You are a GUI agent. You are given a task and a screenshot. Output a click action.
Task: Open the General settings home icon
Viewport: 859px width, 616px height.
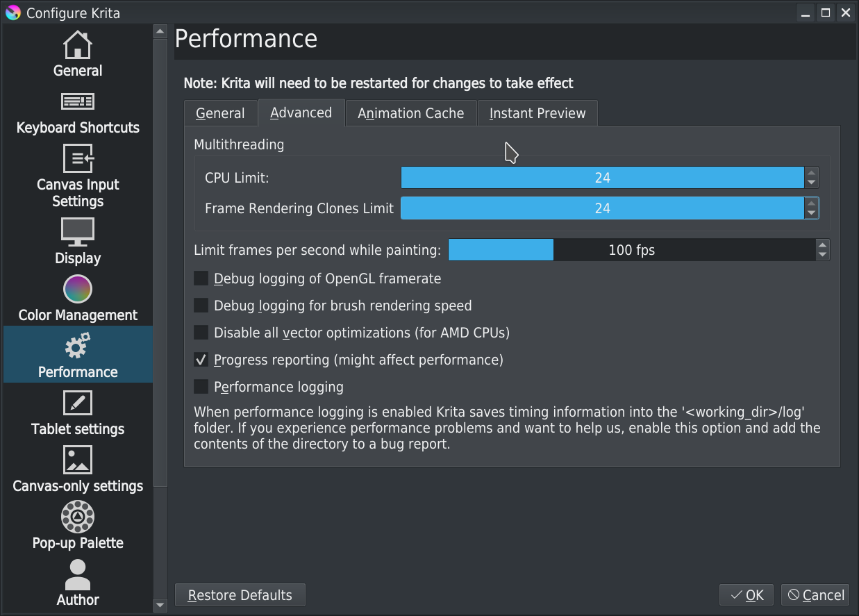coord(77,45)
